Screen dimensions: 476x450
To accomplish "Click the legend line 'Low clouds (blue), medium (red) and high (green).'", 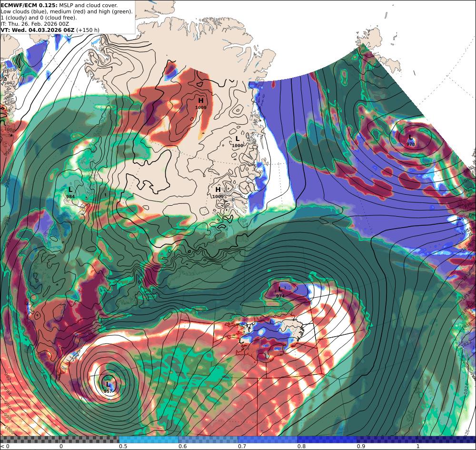I will click(x=67, y=11).
